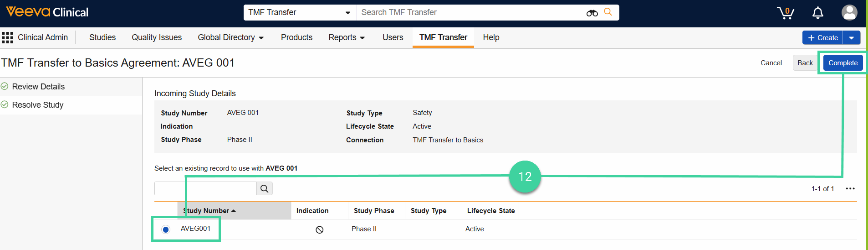The width and height of the screenshot is (868, 250).
Task: Focus the Search TMF Transfer field
Action: [471, 12]
